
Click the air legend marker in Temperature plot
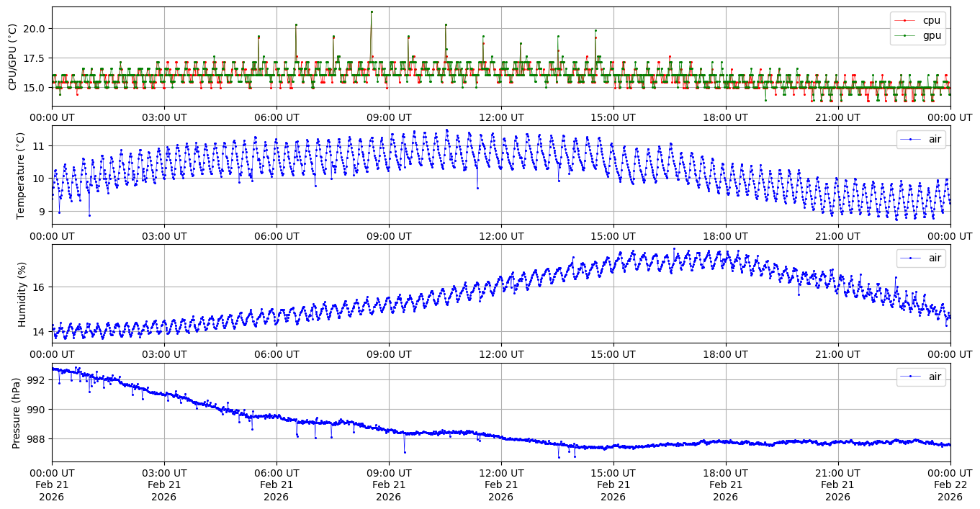pos(912,140)
